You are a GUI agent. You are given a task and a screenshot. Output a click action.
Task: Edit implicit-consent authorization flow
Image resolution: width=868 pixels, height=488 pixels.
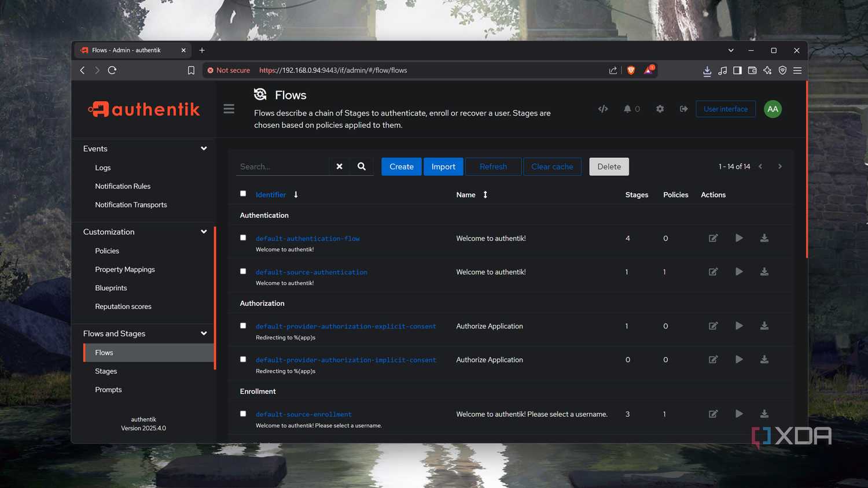(713, 360)
